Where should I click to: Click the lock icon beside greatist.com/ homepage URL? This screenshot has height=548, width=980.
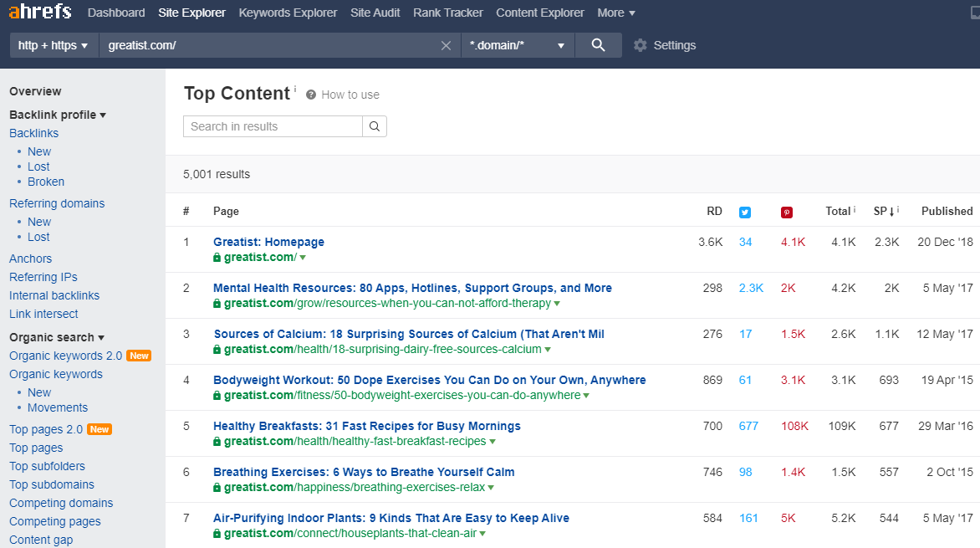217,257
